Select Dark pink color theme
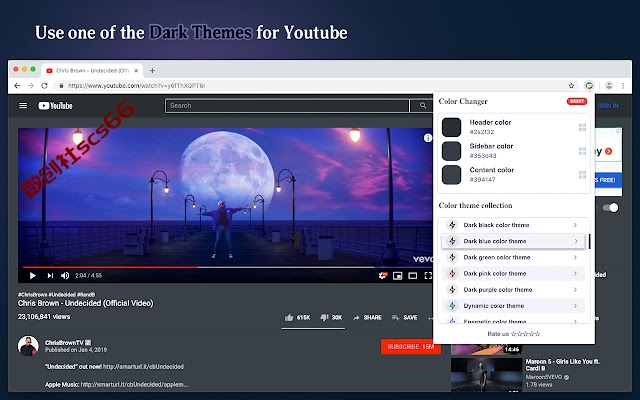Viewport: 640px width, 400px height. coord(513,273)
